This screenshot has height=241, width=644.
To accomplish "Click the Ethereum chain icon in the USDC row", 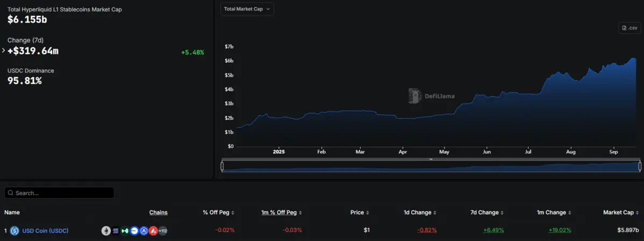I will [106, 231].
